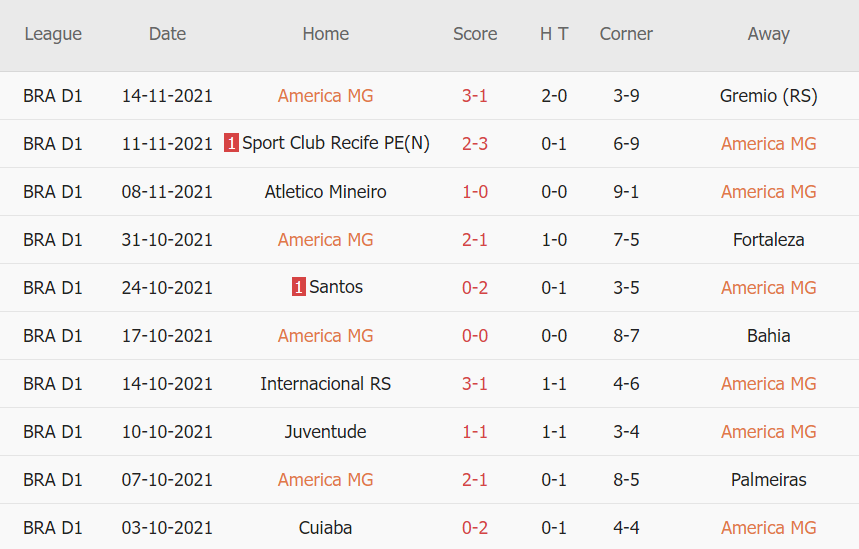The image size is (859, 549).
Task: Click the Juventude home team
Action: 326,432
